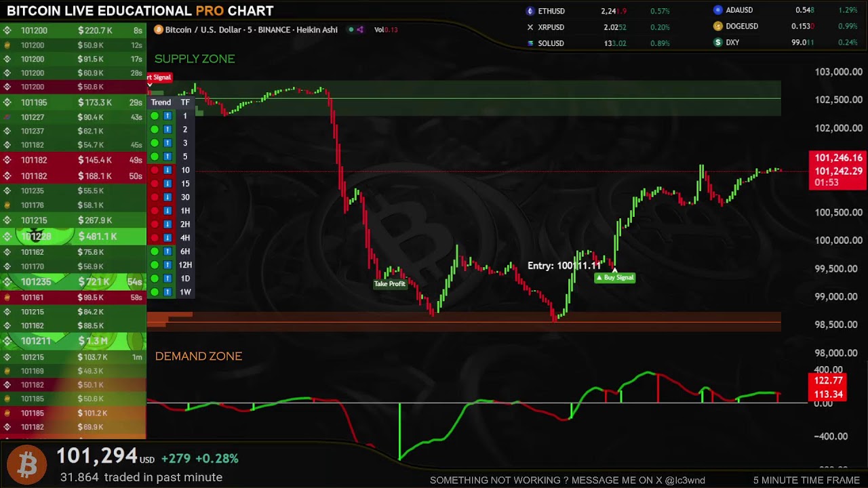Select the DXY ticker label
Viewport: 868px width, 488px height.
(x=732, y=42)
